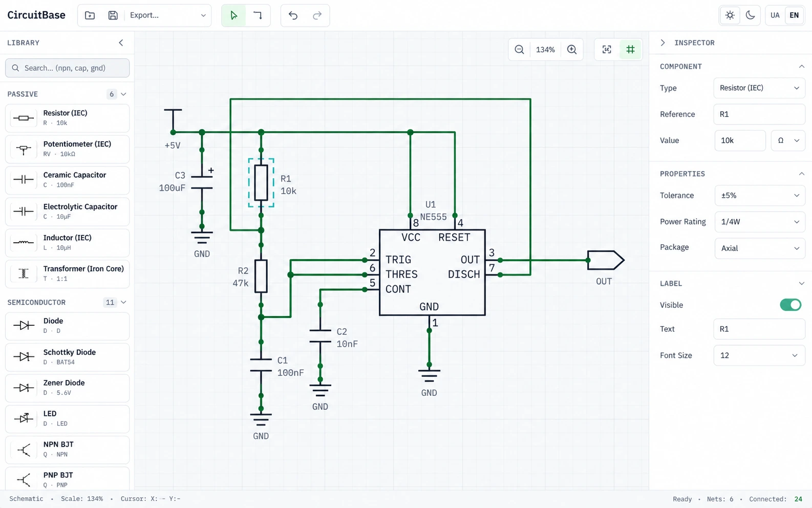Image resolution: width=812 pixels, height=508 pixels.
Task: Pick the Potentiometer (IEC) library item
Action: tap(67, 149)
